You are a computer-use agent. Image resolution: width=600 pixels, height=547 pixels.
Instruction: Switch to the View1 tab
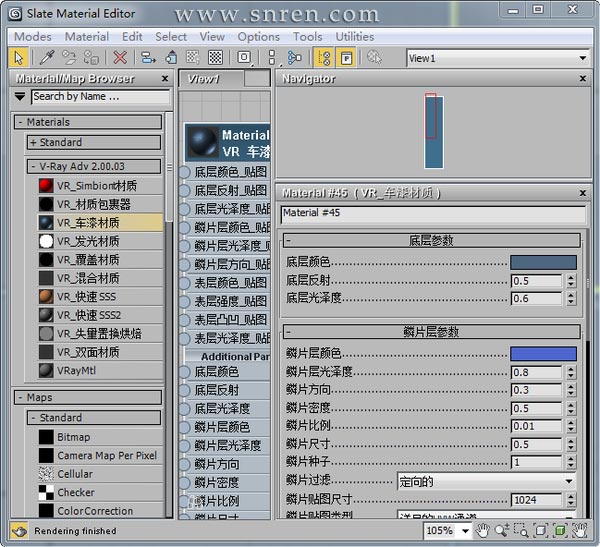tap(210, 79)
